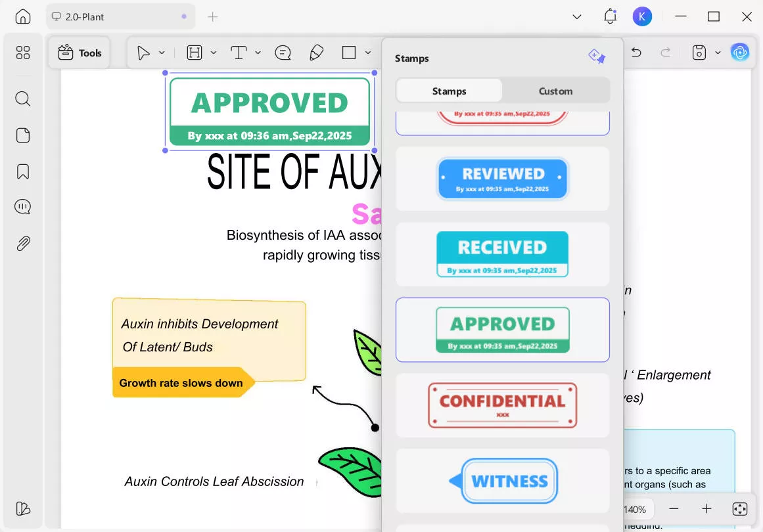
Task: Add a new tab with plus button
Action: click(x=212, y=17)
